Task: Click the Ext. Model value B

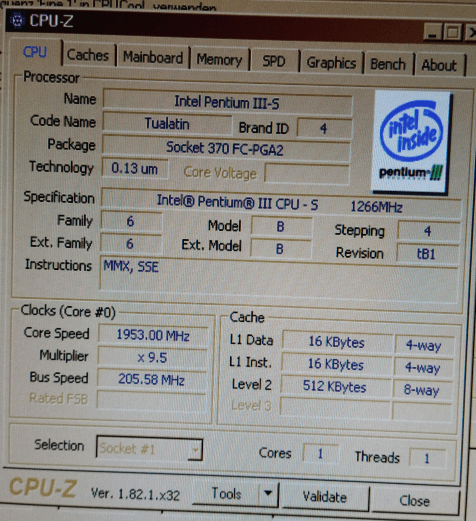Action: [x=281, y=249]
